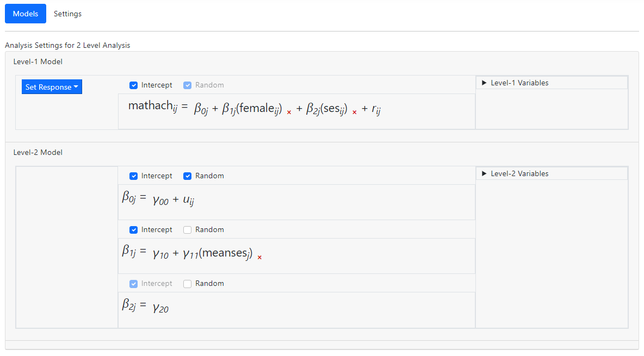Click the γ20 coefficient in β2j equation

pos(160,308)
